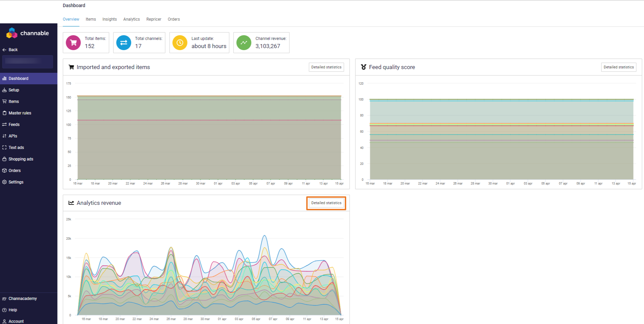Go to Shopping ads in sidebar

pos(21,159)
